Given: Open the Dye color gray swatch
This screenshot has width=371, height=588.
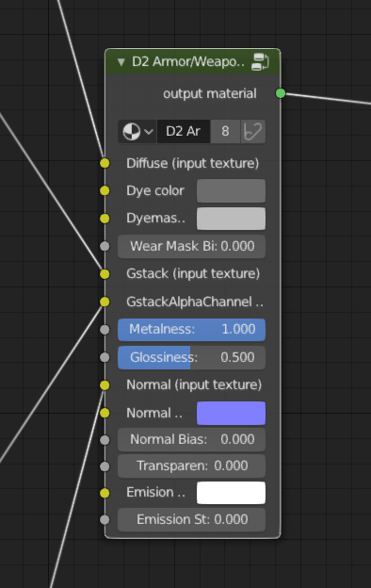Looking at the screenshot, I should [232, 191].
